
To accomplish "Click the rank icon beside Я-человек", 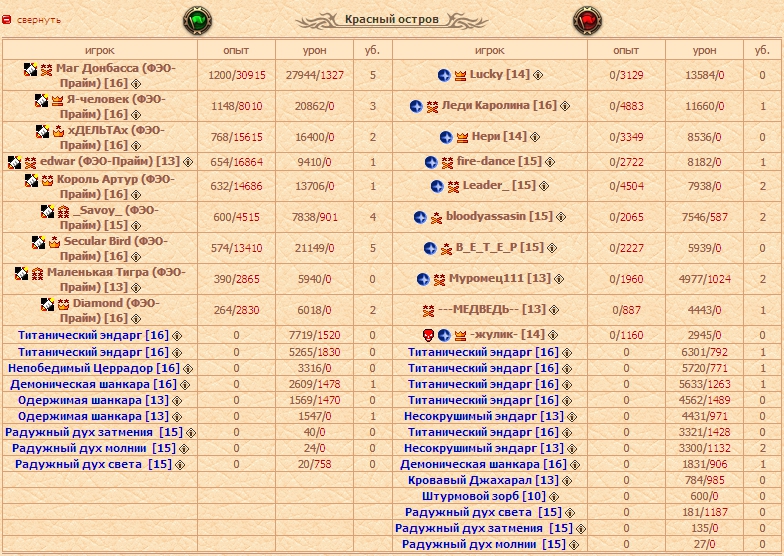I will (58, 100).
